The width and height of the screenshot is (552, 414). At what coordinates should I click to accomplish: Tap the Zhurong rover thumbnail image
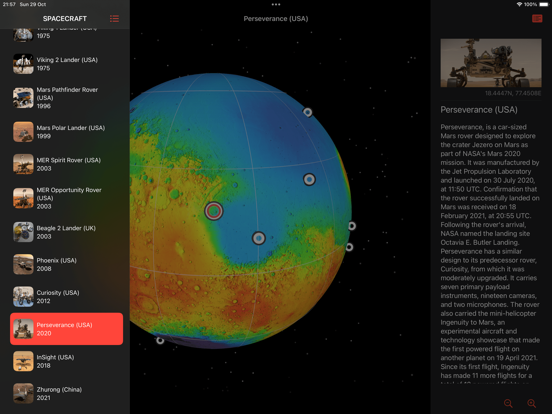[23, 393]
